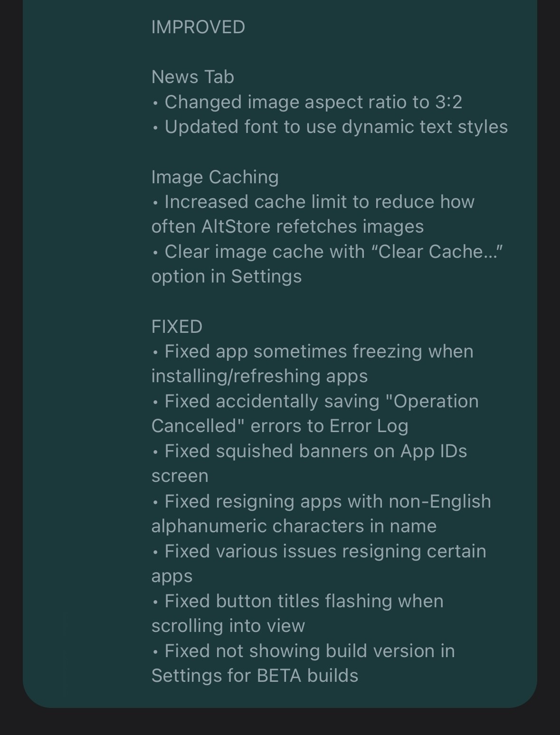Viewport: 560px width, 735px height.
Task: Tap the FIXED section heading
Action: pyautogui.click(x=177, y=327)
